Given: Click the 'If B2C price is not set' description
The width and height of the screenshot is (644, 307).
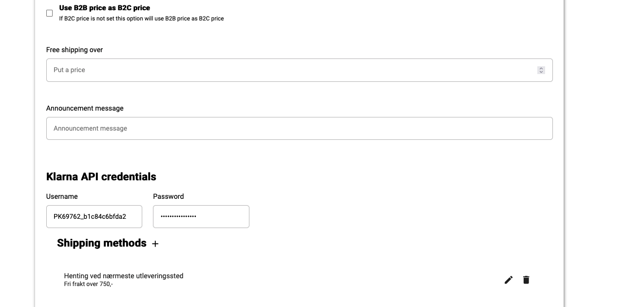Looking at the screenshot, I should click(x=141, y=19).
